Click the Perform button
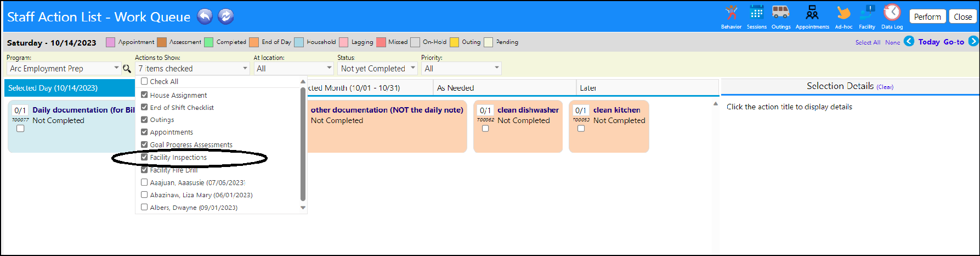 pos(927,16)
